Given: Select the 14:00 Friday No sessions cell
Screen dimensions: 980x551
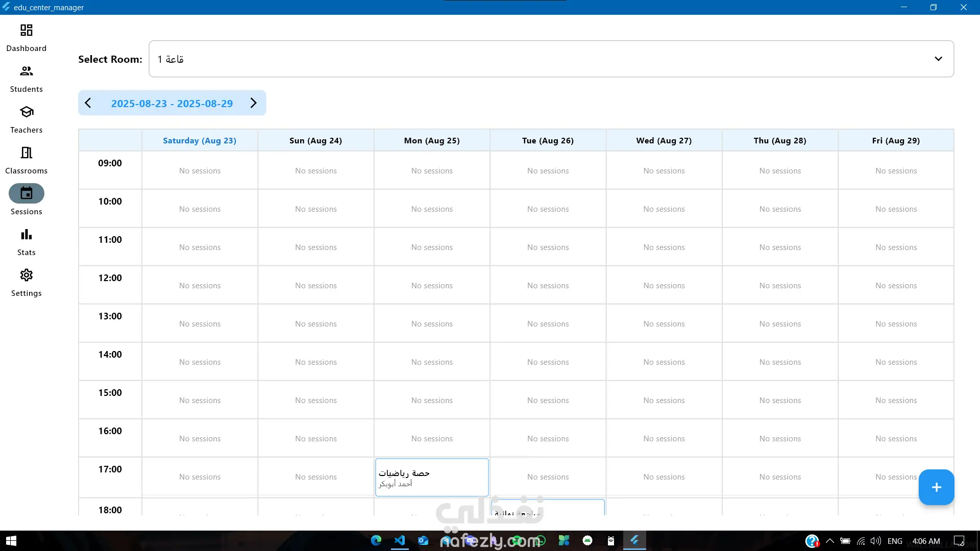Looking at the screenshot, I should click(x=896, y=362).
